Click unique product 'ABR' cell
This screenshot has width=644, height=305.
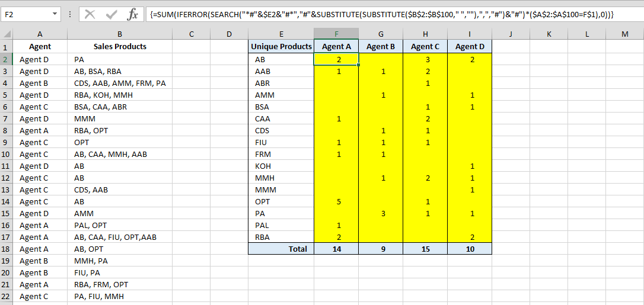coord(281,84)
